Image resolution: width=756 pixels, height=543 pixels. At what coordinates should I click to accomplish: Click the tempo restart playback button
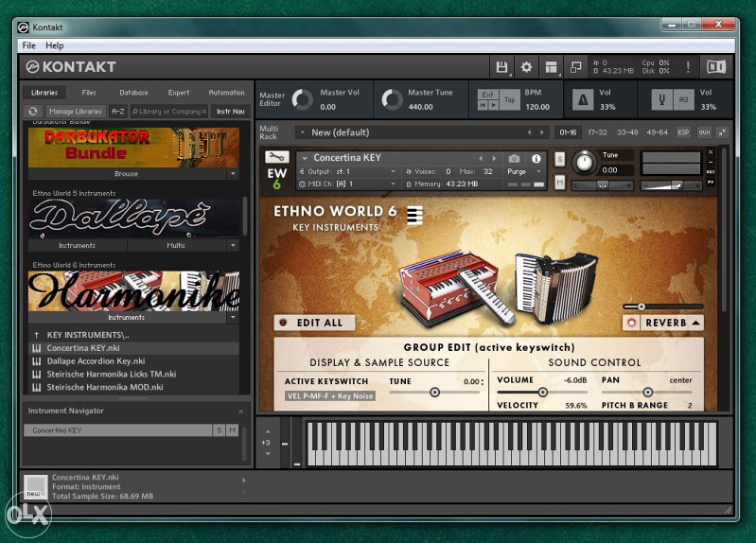tap(483, 105)
